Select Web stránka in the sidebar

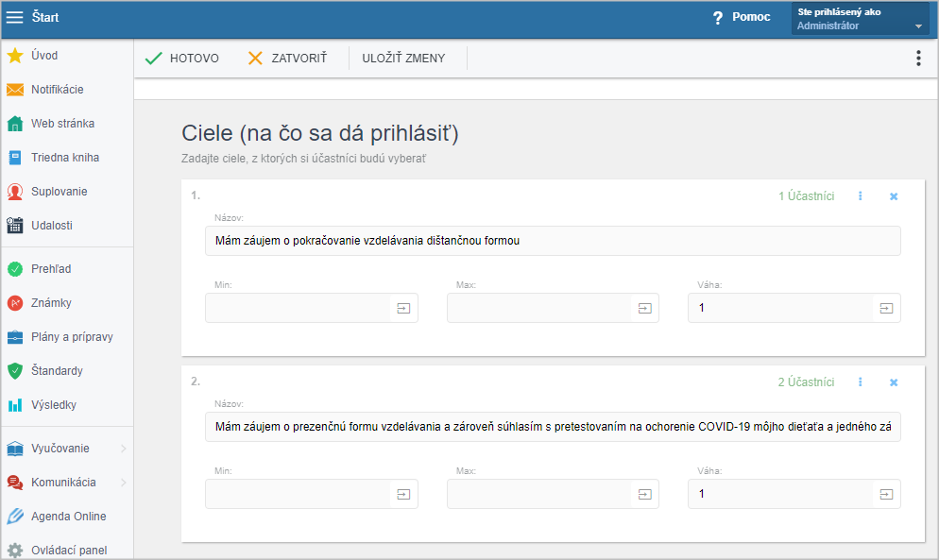tap(62, 124)
